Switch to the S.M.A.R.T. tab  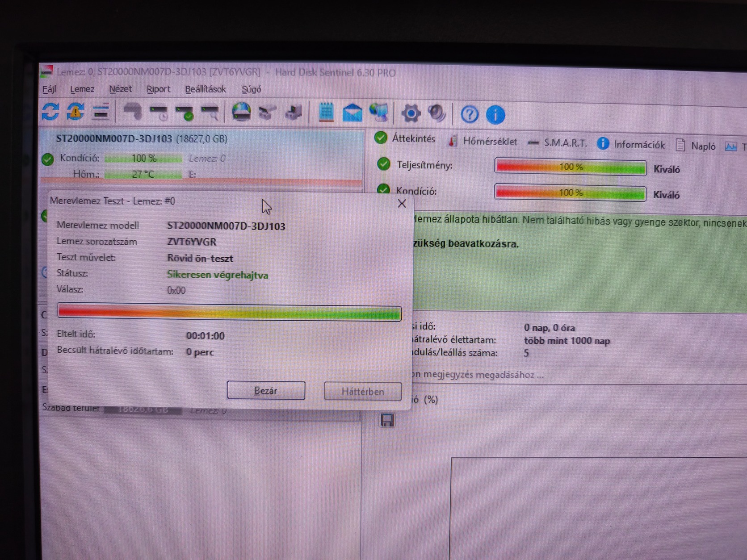coord(557,143)
